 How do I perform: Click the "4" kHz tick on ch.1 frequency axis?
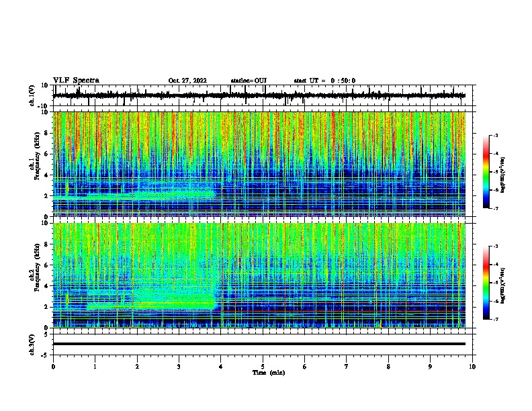coord(46,175)
